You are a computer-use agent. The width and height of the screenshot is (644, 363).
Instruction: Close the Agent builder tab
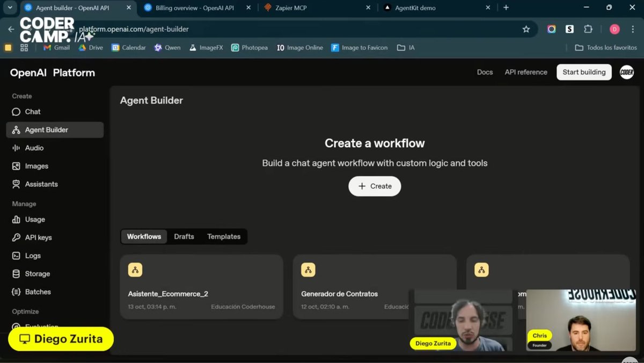point(128,8)
